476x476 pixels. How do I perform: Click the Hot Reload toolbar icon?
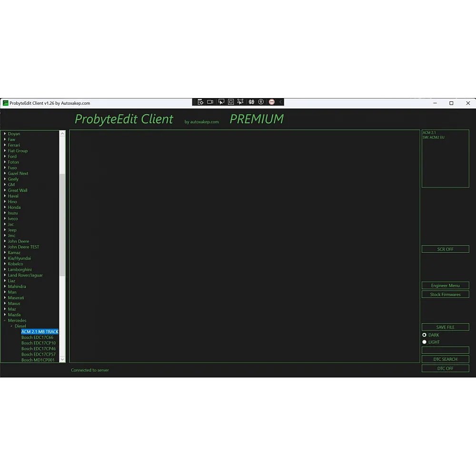click(251, 102)
